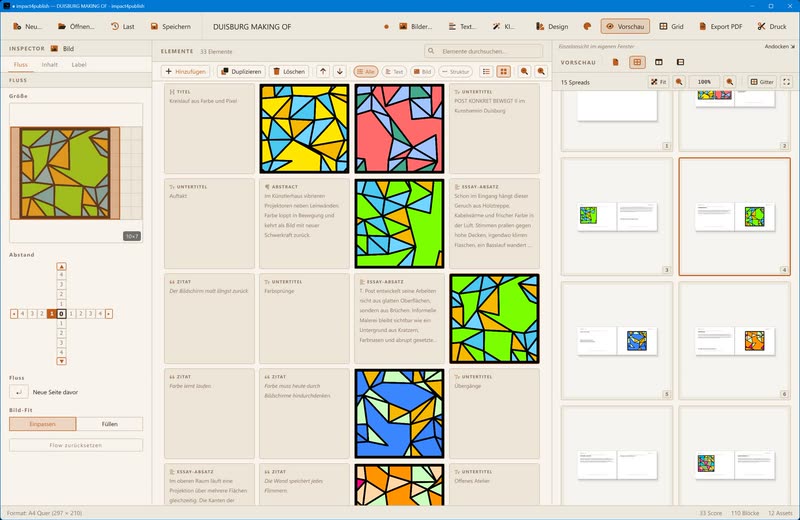Image resolution: width=800 pixels, height=520 pixels.
Task: Add an element with Hinzufügen
Action: point(186,71)
